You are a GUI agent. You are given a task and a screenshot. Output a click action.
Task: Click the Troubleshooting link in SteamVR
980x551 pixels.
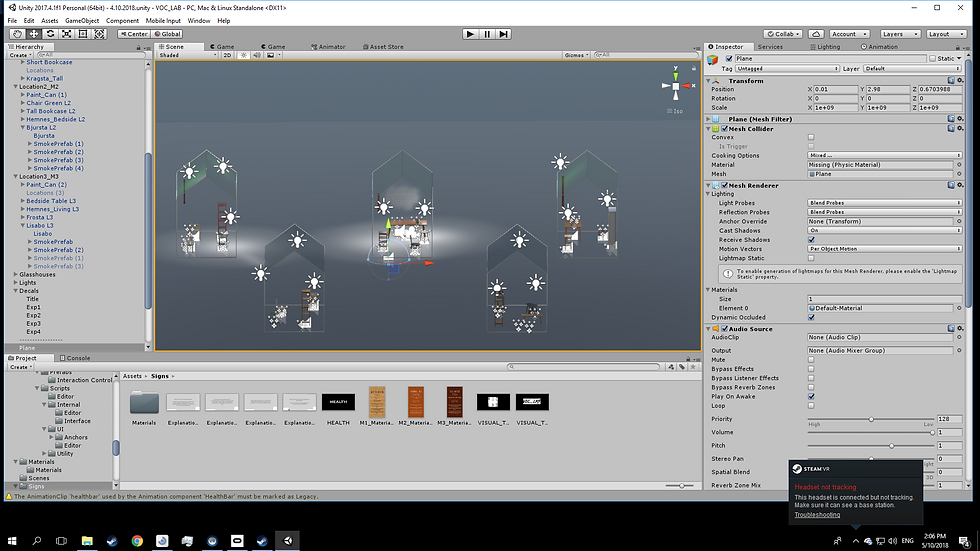[818, 514]
